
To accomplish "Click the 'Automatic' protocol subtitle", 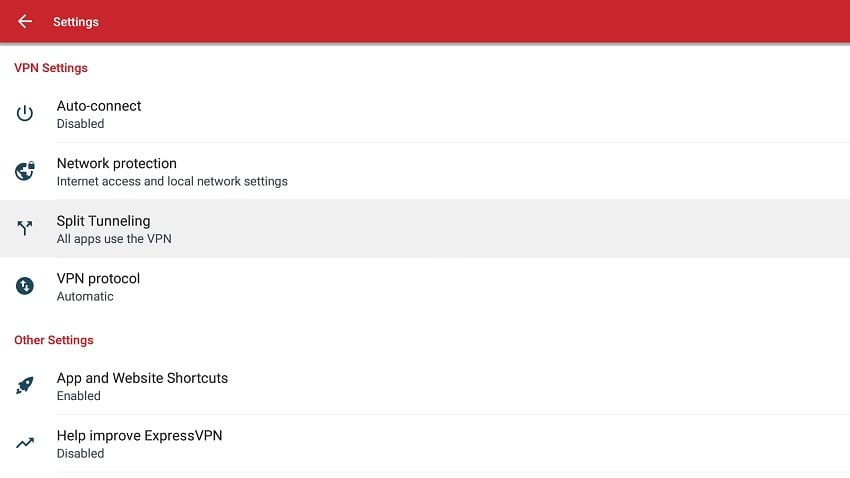I will (x=85, y=296).
